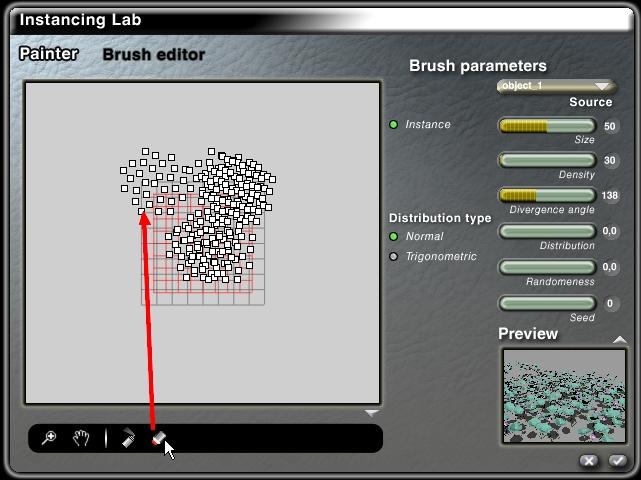Click inside the instance painting canvas

pyautogui.click(x=203, y=243)
